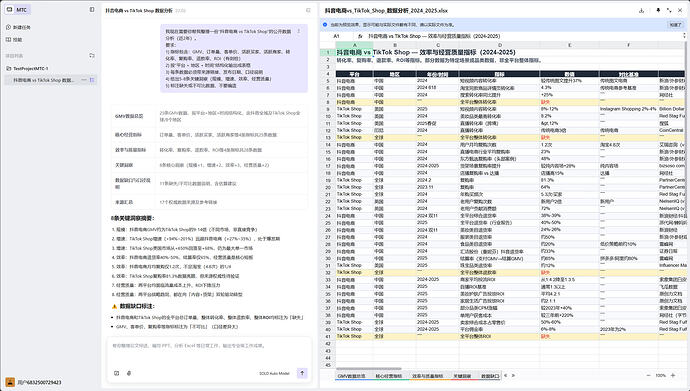Open the SOLO Auto Model selector
This screenshot has width=690, height=391.
[274, 373]
